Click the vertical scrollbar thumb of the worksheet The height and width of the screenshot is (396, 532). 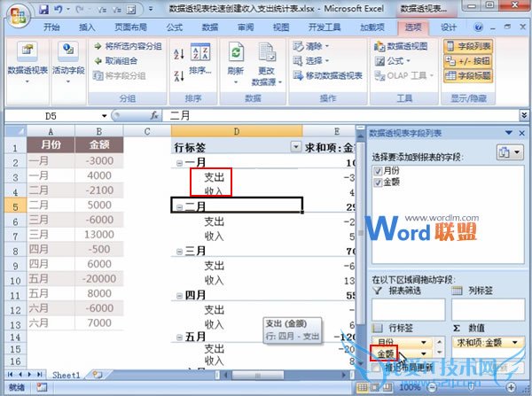coord(360,233)
